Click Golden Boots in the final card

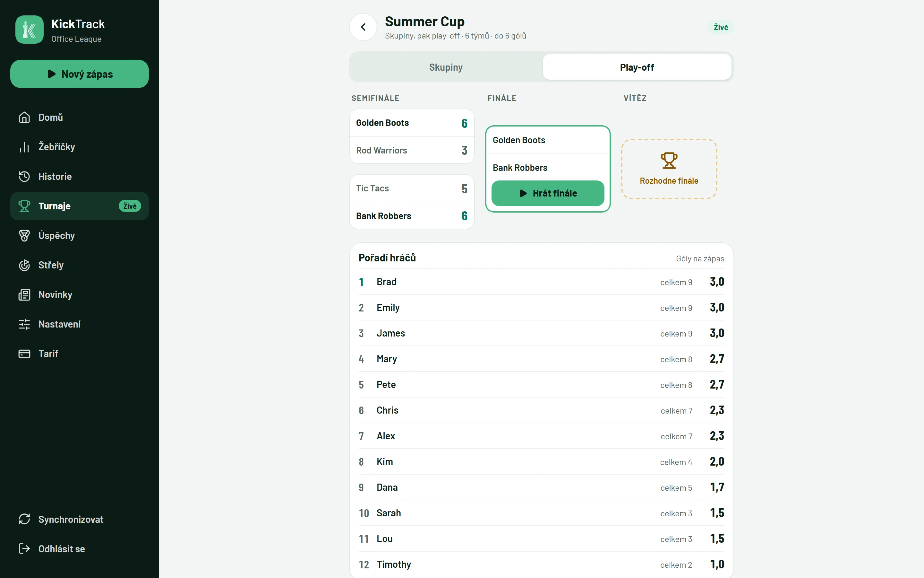point(548,140)
